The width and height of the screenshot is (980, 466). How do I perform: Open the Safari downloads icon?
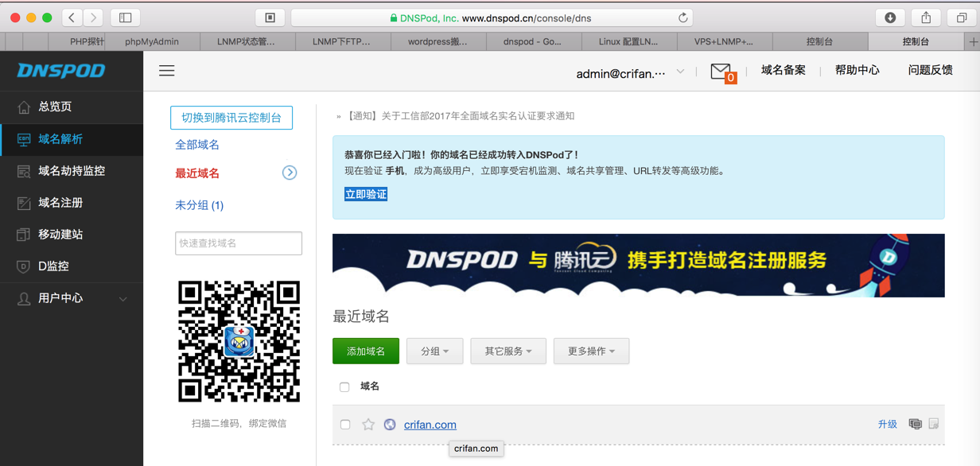[x=890, y=17]
